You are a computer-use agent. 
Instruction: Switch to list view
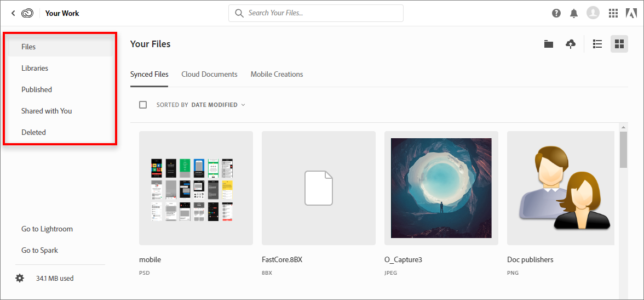tap(597, 44)
